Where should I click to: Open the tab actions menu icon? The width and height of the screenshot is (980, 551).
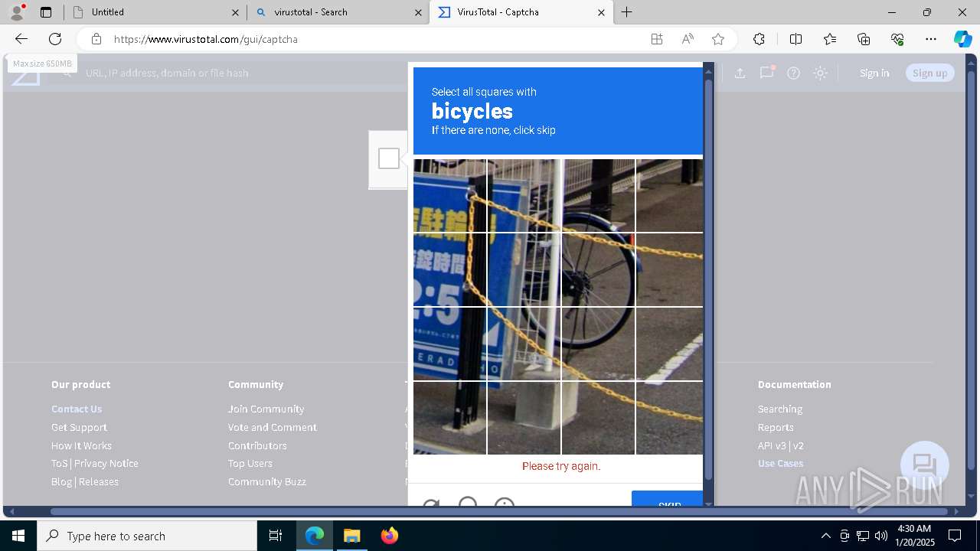[46, 12]
